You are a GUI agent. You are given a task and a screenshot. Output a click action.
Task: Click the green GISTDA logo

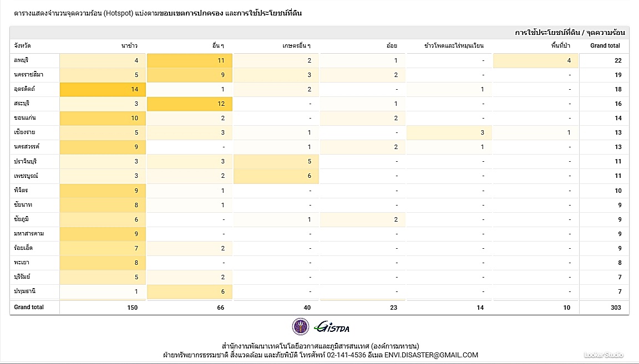332,327
